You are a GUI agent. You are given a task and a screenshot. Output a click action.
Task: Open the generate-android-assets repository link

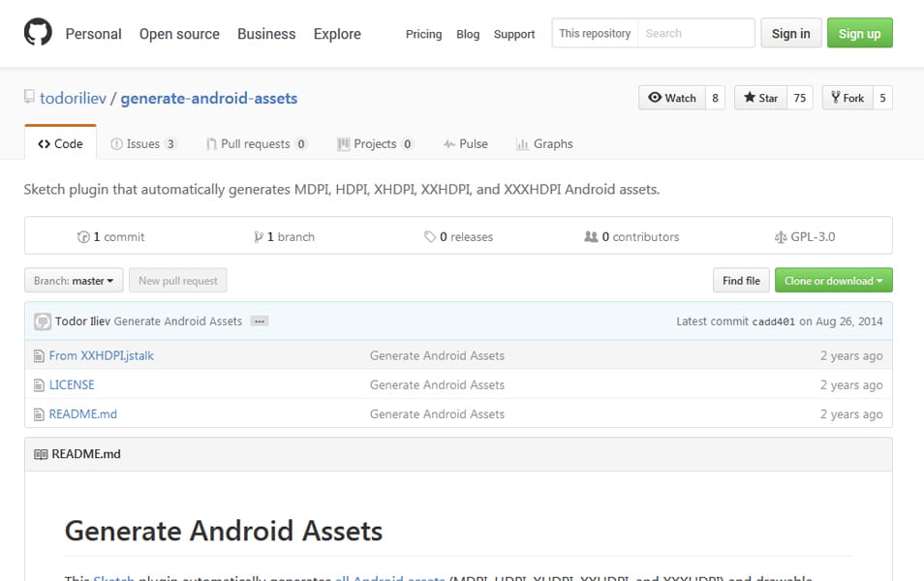[208, 98]
